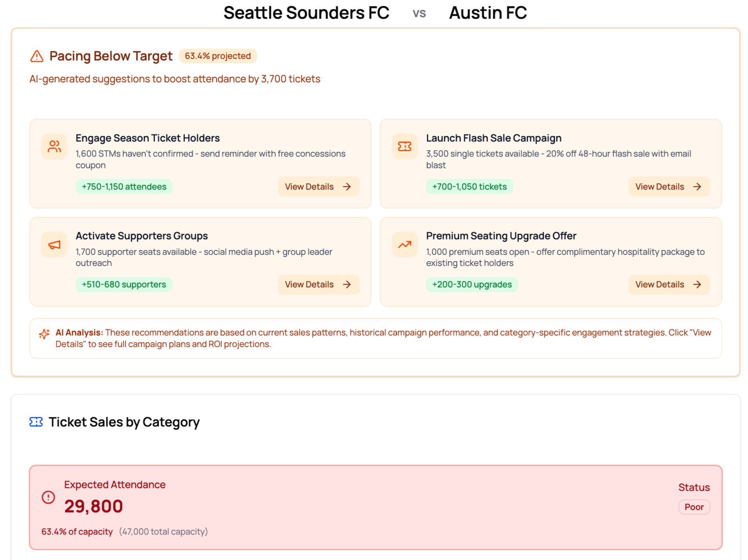Open View Details for Engage Season Ticket Holders
748x560 pixels.
click(318, 186)
